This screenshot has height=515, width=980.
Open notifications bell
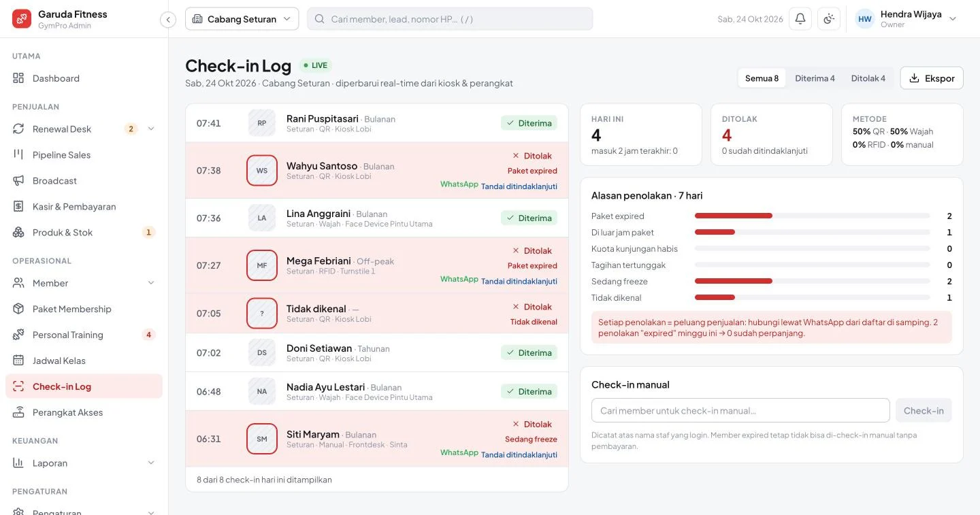click(x=800, y=19)
